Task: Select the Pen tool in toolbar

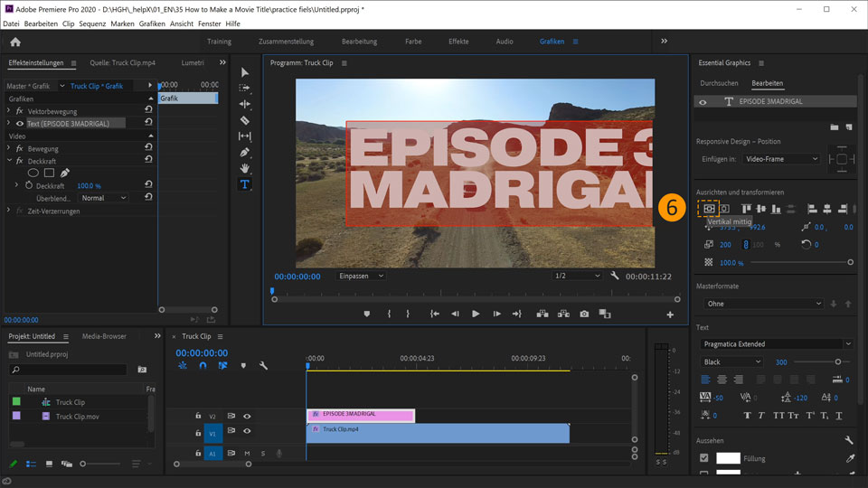Action: (244, 153)
